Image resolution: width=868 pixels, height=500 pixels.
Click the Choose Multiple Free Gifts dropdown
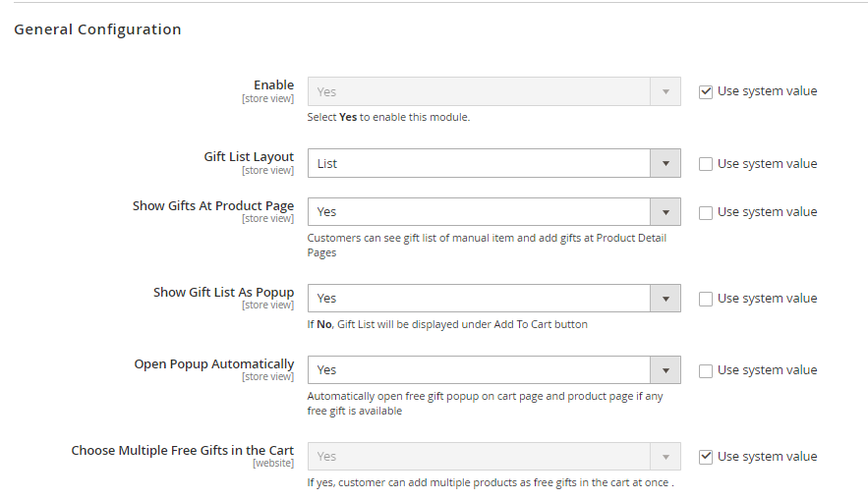493,457
